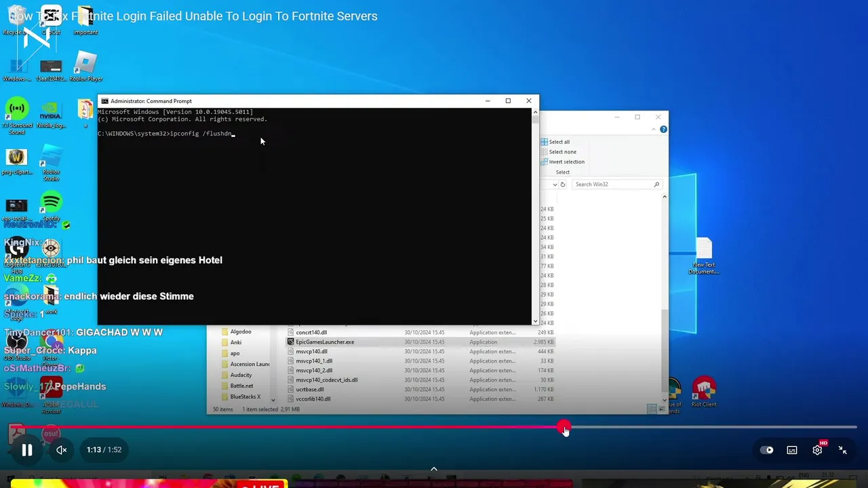Open Adobe Acrobat desktop icon
Viewport: 868px width, 488px height.
[51, 395]
